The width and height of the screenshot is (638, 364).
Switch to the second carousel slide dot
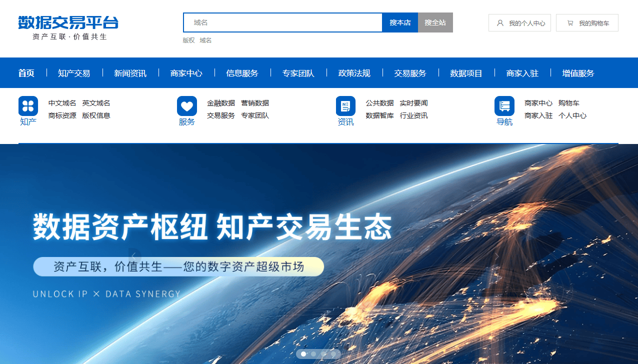tap(313, 354)
